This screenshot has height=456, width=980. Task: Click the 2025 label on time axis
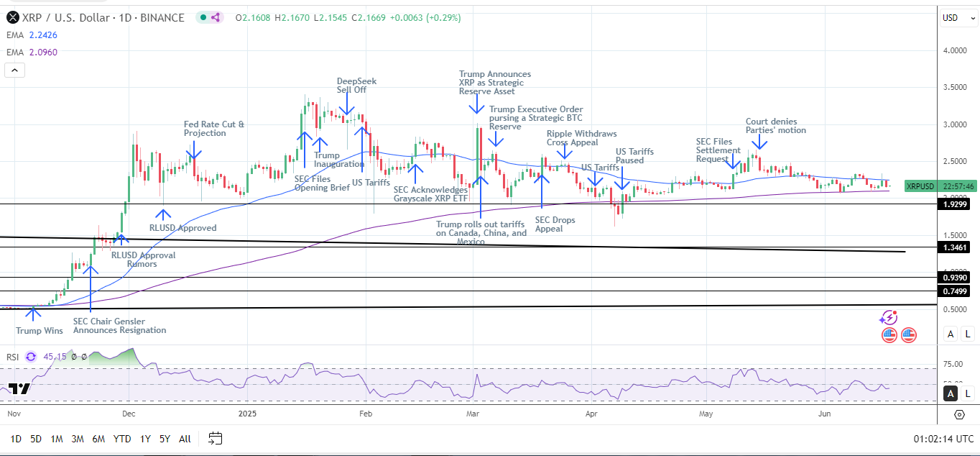(x=246, y=414)
